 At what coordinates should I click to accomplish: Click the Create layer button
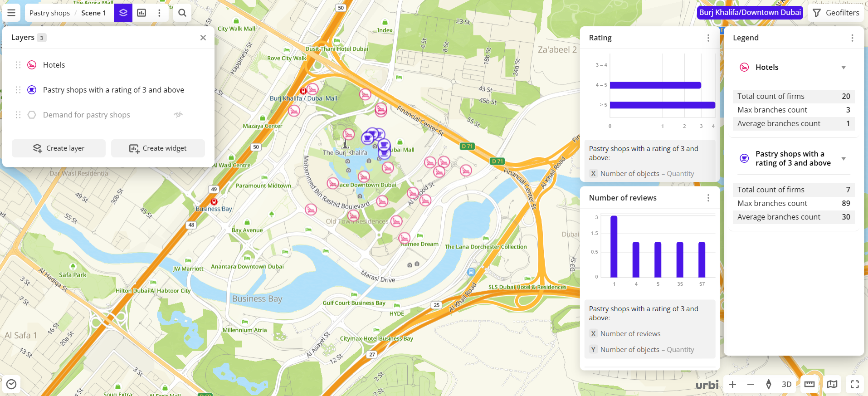point(59,148)
